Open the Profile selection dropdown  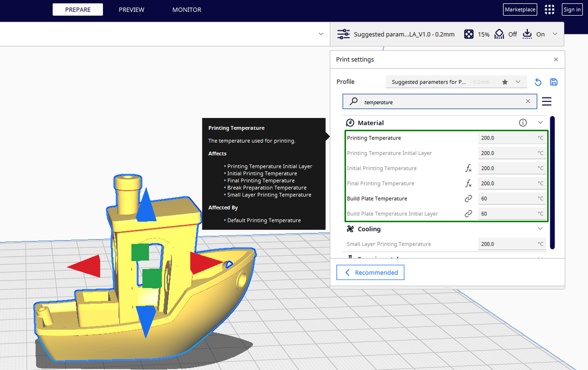click(x=456, y=82)
